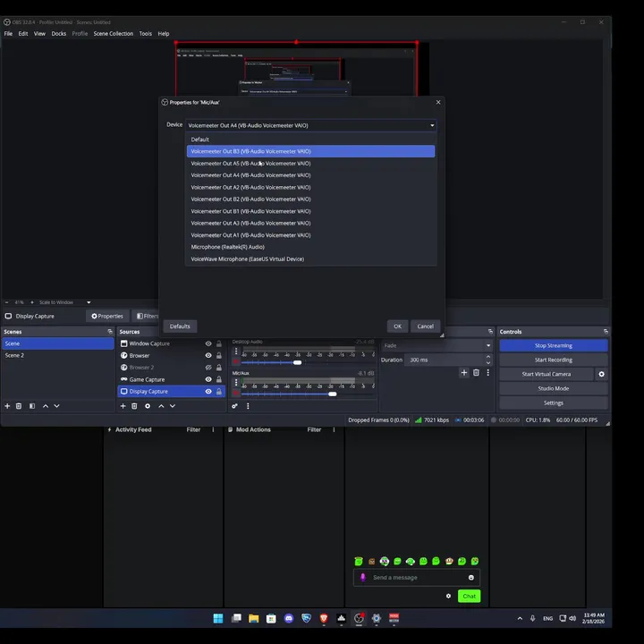644x644 pixels.
Task: Reset properties with Defaults button
Action: pos(180,326)
